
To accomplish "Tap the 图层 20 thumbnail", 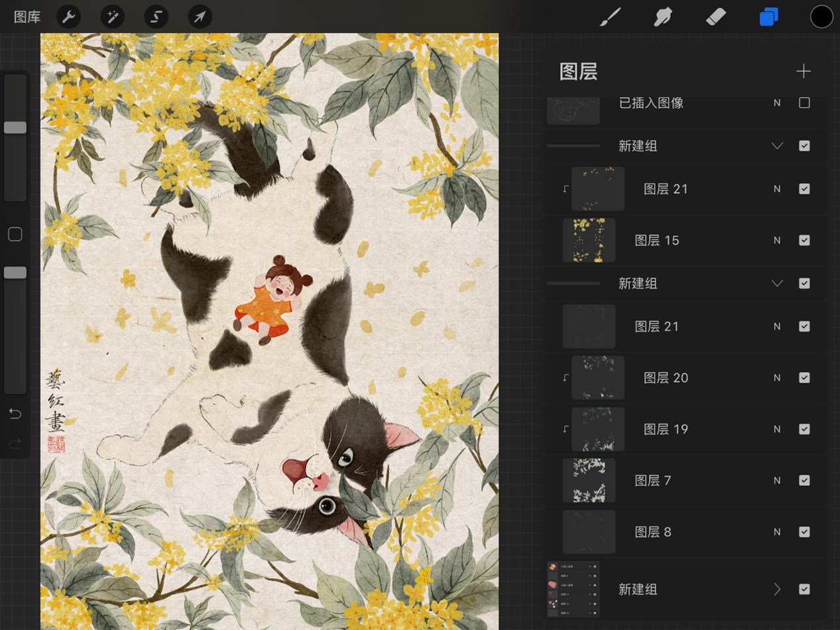I will point(598,377).
